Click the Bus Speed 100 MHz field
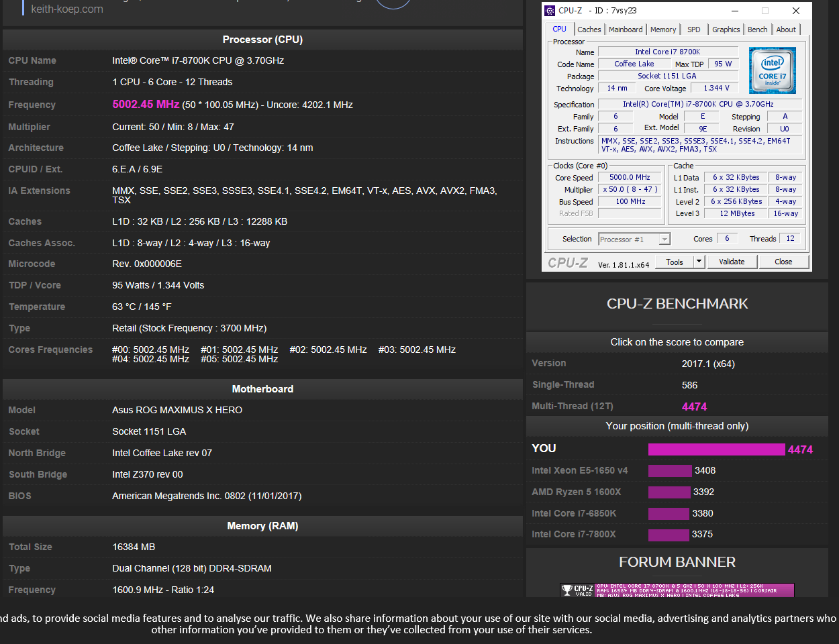 tap(630, 201)
